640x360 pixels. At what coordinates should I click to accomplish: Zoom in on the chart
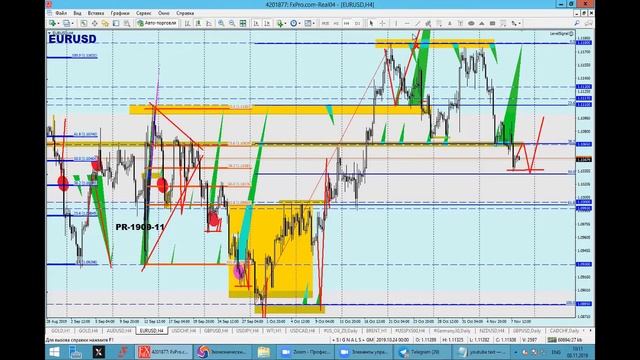(x=221, y=23)
